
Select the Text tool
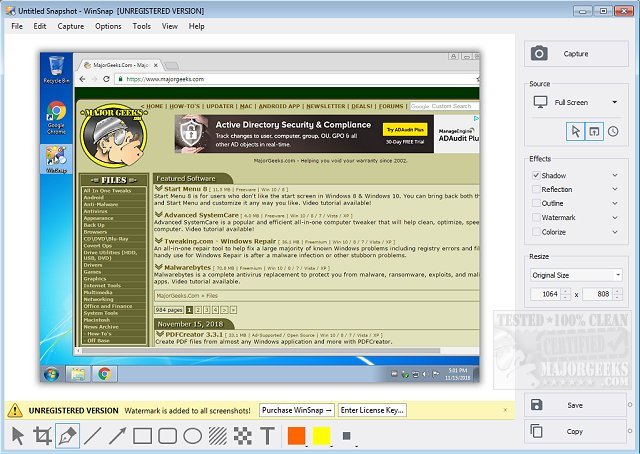tap(267, 436)
